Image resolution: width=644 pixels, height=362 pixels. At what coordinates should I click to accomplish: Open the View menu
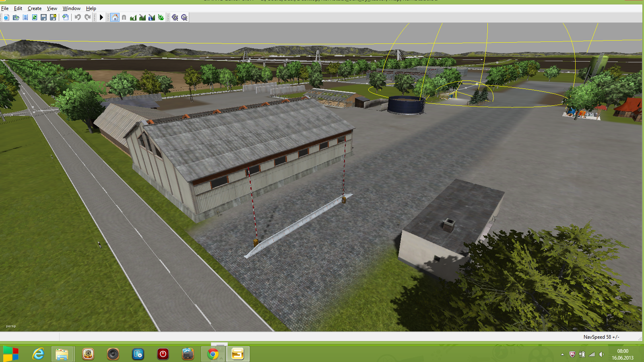[52, 8]
